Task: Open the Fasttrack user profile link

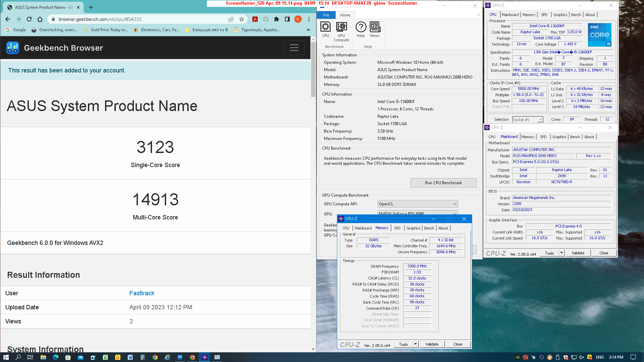Action: tap(142, 293)
